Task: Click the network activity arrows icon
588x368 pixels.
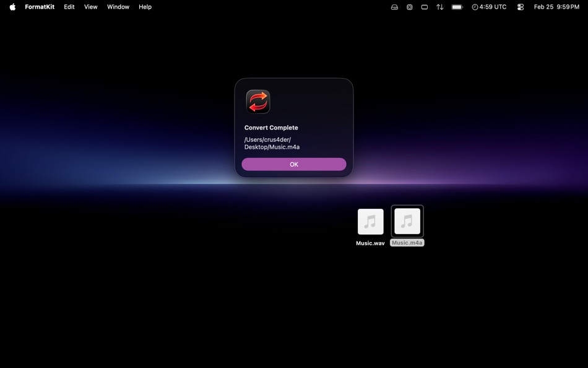Action: coord(439,7)
